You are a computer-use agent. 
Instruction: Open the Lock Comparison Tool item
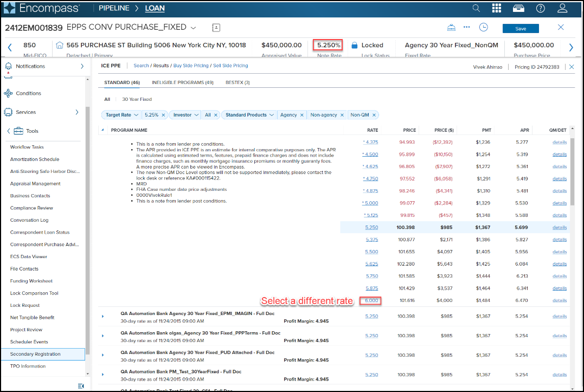[x=34, y=293]
